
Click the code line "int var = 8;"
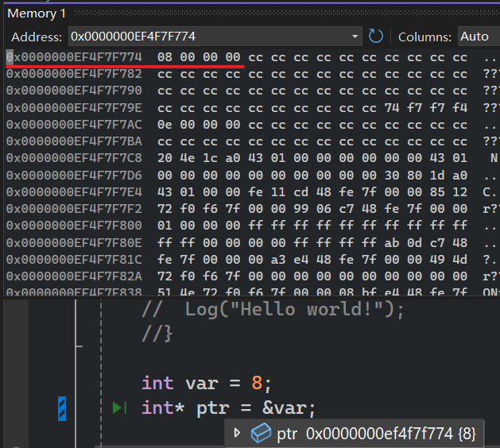(x=207, y=383)
